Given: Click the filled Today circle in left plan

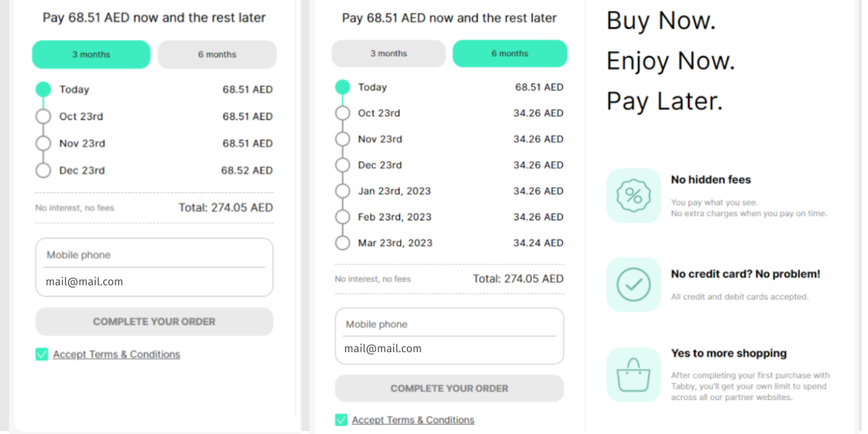Looking at the screenshot, I should coord(43,89).
